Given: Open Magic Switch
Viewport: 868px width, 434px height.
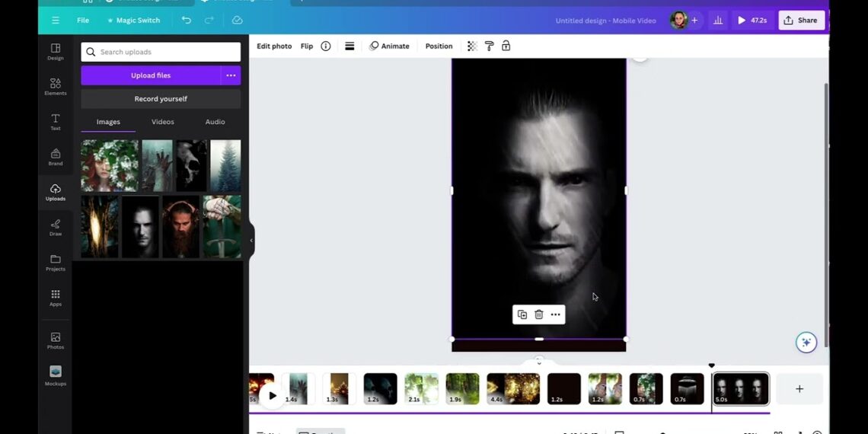Looking at the screenshot, I should click(134, 21).
